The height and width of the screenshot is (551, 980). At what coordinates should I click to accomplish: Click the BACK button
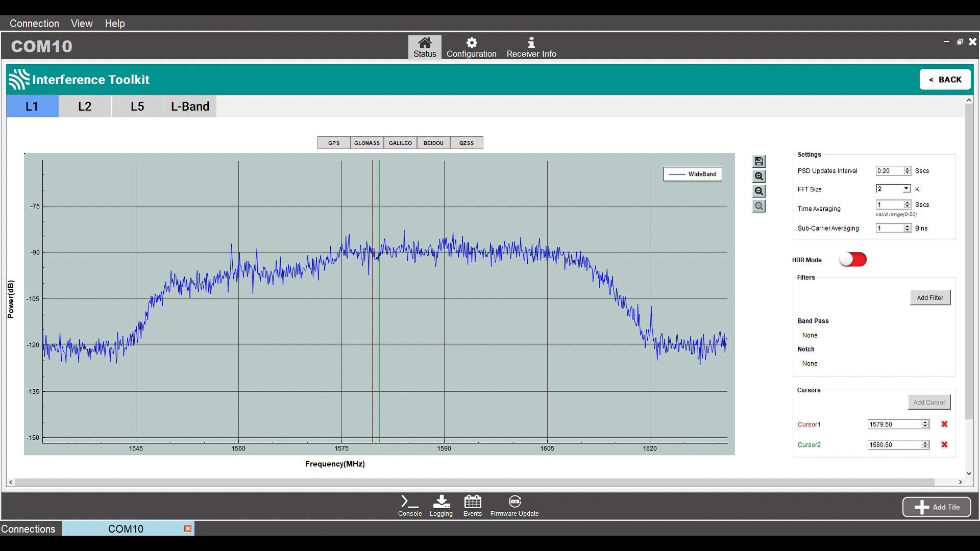pos(945,80)
